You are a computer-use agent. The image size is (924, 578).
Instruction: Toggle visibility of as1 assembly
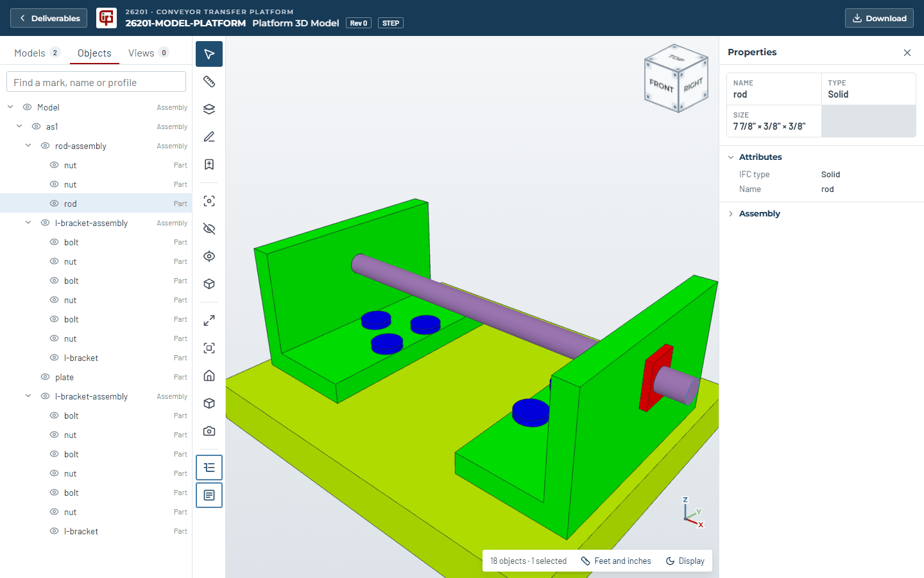point(37,127)
